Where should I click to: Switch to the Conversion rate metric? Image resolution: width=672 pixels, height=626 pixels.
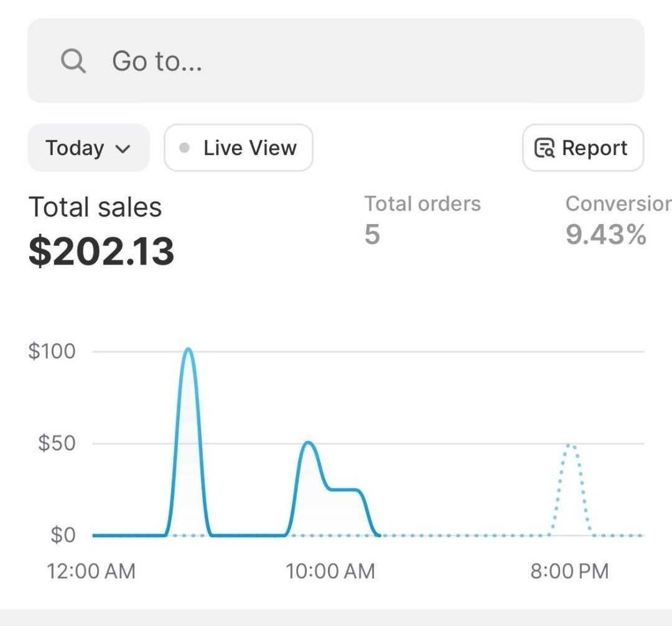pos(616,203)
